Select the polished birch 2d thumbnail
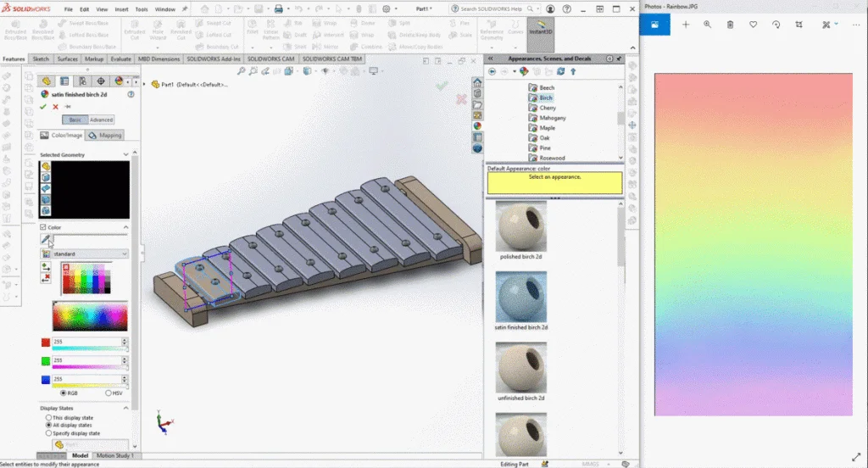Image resolution: width=868 pixels, height=468 pixels. (520, 226)
